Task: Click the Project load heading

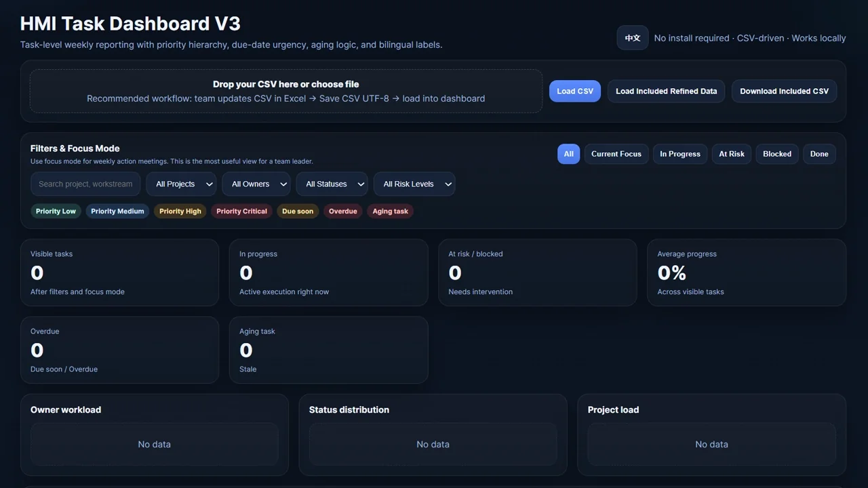Action: click(x=613, y=410)
